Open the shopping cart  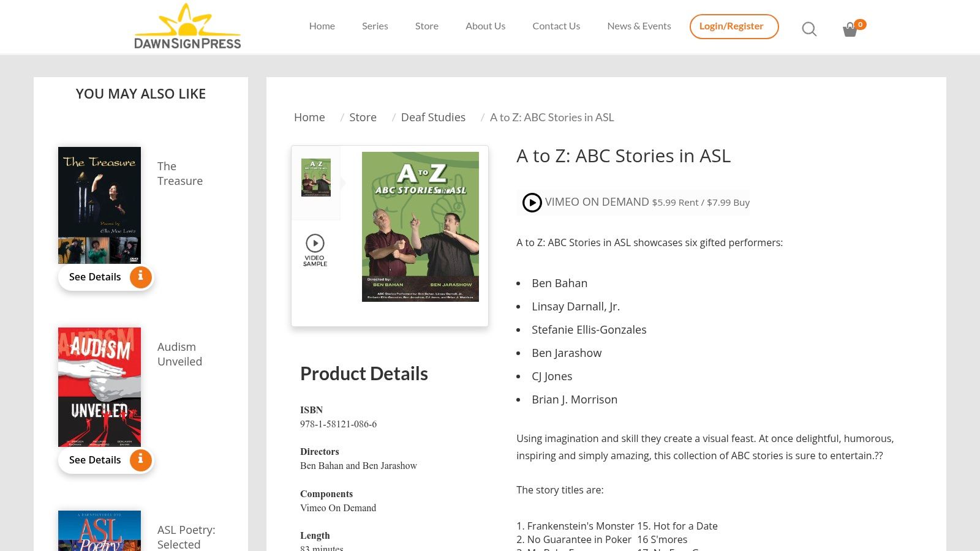[850, 29]
